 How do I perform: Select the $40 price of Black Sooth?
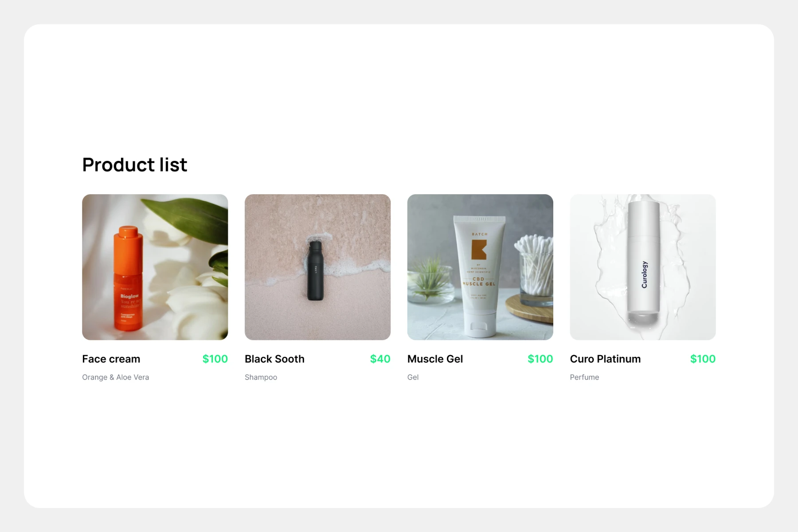point(380,359)
